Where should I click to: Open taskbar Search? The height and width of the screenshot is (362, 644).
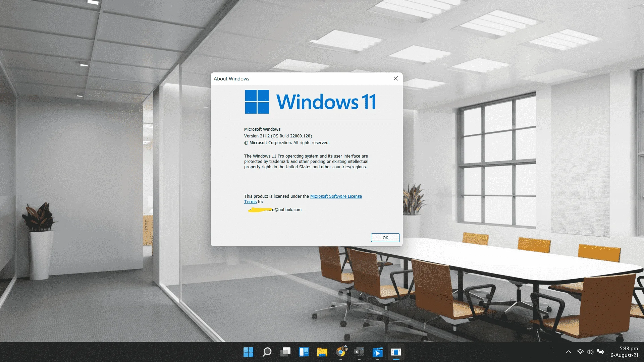click(x=267, y=352)
